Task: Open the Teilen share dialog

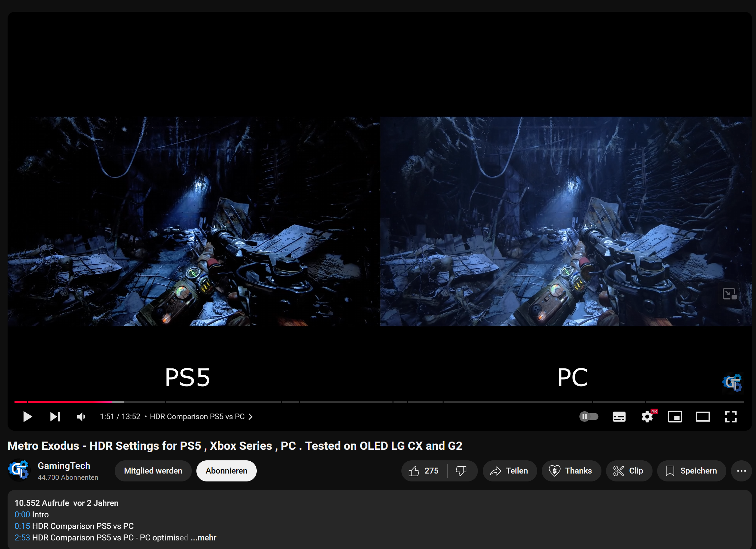Action: tap(509, 471)
